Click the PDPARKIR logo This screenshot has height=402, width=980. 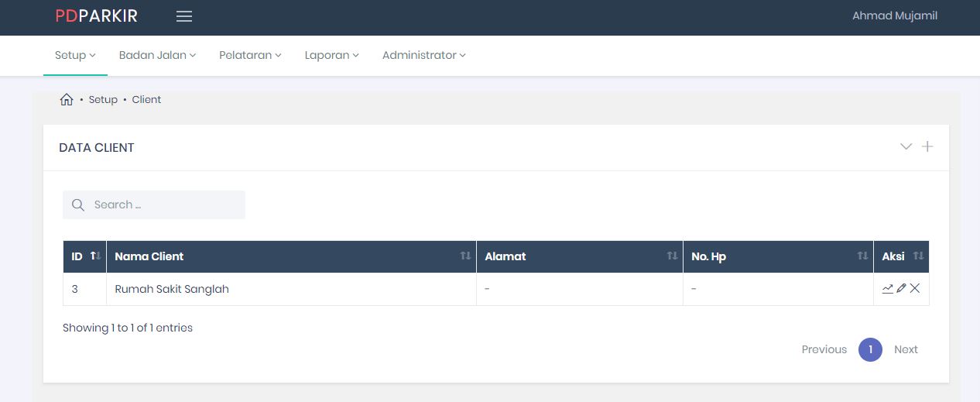(96, 16)
